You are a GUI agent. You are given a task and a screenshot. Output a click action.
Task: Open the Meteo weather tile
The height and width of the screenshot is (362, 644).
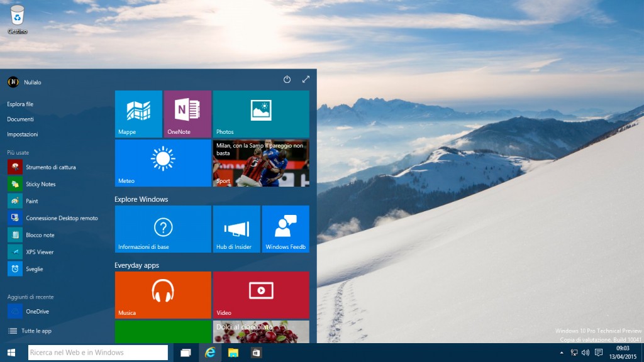click(163, 163)
